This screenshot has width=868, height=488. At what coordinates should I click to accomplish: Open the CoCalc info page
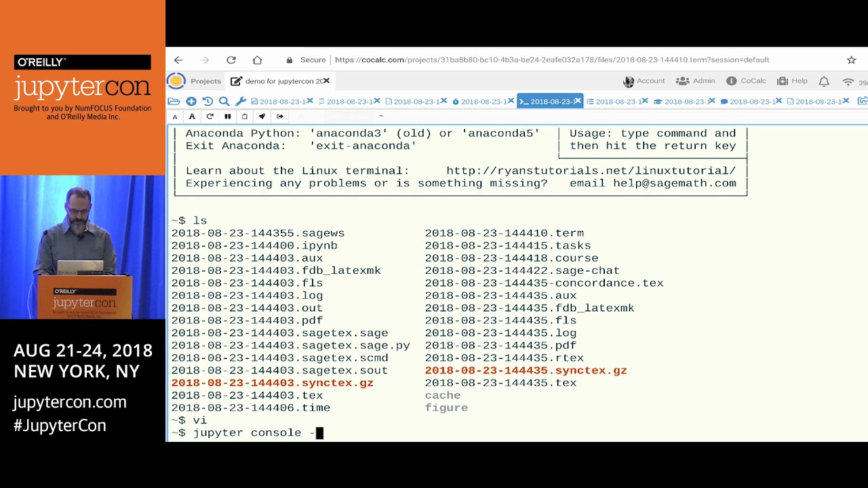tap(746, 81)
